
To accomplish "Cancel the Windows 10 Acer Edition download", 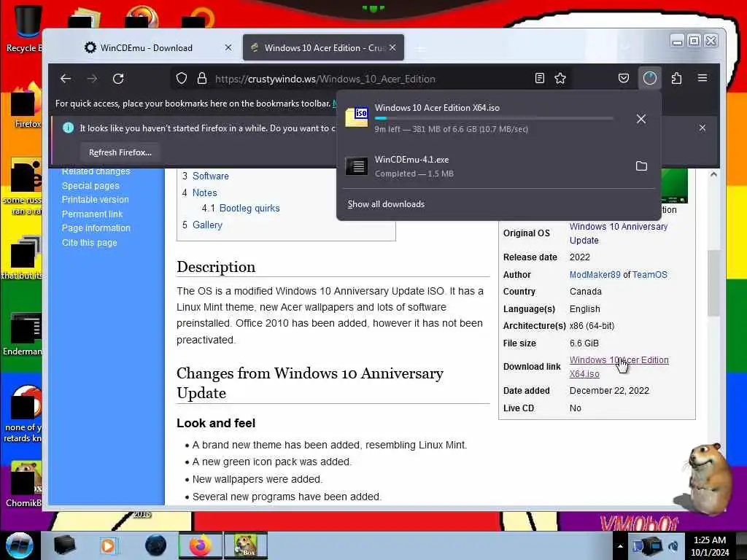I will tap(641, 119).
